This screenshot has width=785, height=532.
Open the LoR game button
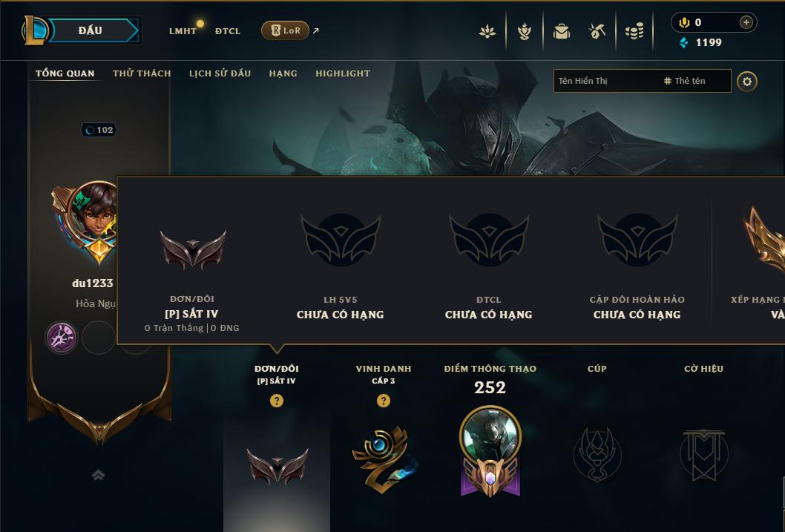285,30
